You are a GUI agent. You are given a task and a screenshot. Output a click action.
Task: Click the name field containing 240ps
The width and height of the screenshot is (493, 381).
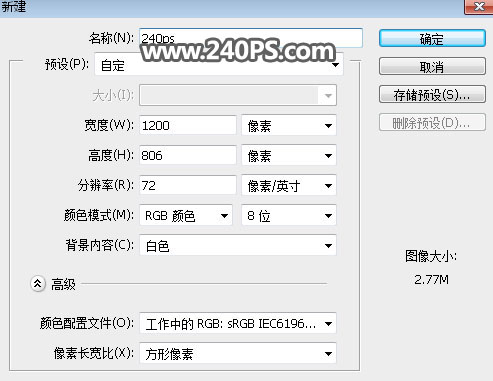pyautogui.click(x=251, y=38)
